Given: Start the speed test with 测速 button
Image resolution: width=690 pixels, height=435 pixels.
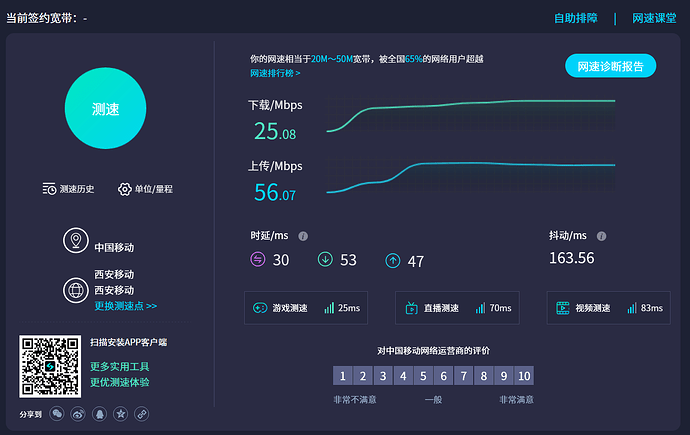Looking at the screenshot, I should coord(106,108).
